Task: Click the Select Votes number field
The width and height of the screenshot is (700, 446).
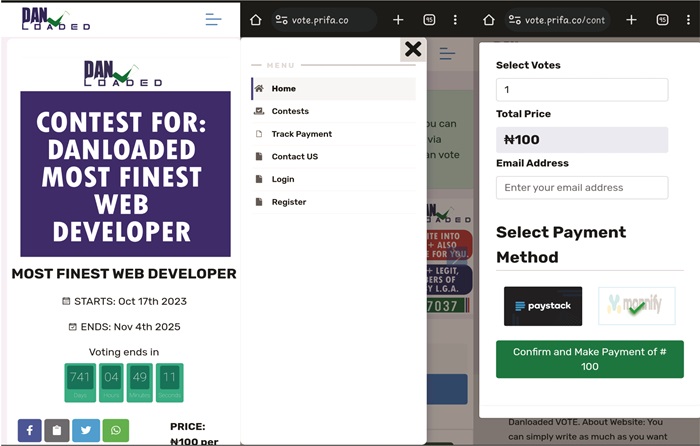Action: pos(582,89)
